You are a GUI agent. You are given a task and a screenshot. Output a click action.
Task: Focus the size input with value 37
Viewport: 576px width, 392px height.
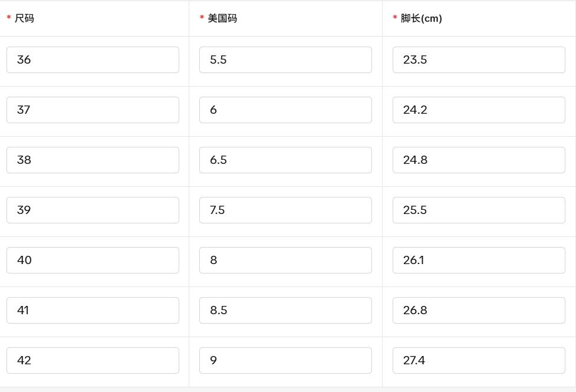[93, 110]
